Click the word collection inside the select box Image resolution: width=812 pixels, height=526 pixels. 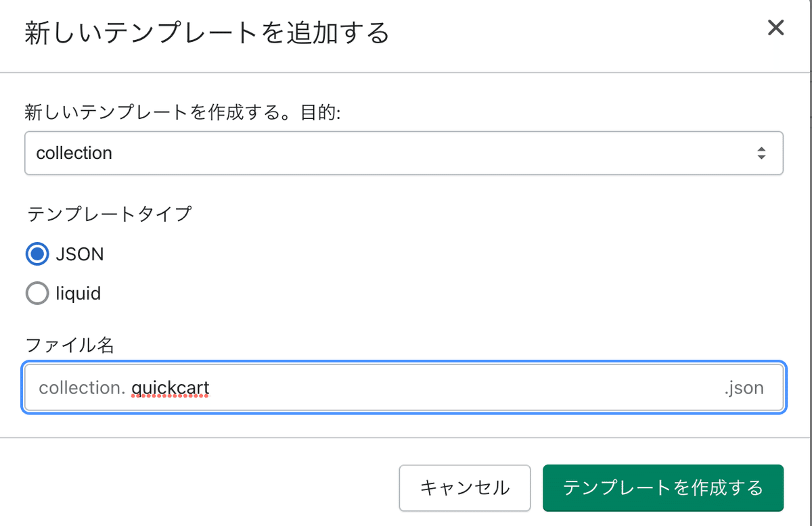click(x=74, y=153)
